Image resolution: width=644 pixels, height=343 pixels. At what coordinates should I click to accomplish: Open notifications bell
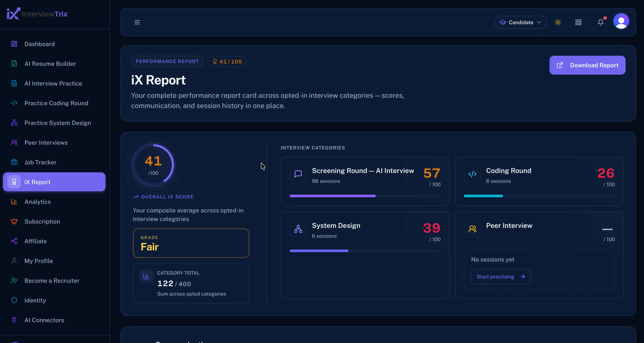coord(601,22)
